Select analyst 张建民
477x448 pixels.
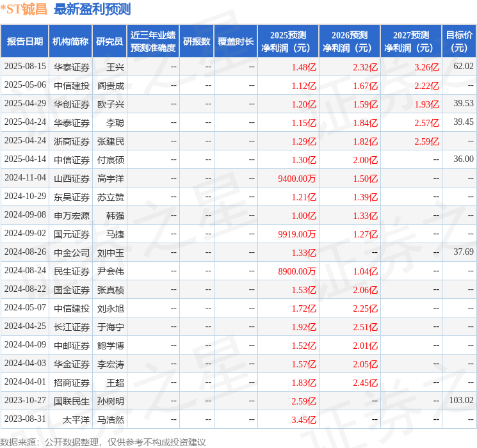coord(111,141)
